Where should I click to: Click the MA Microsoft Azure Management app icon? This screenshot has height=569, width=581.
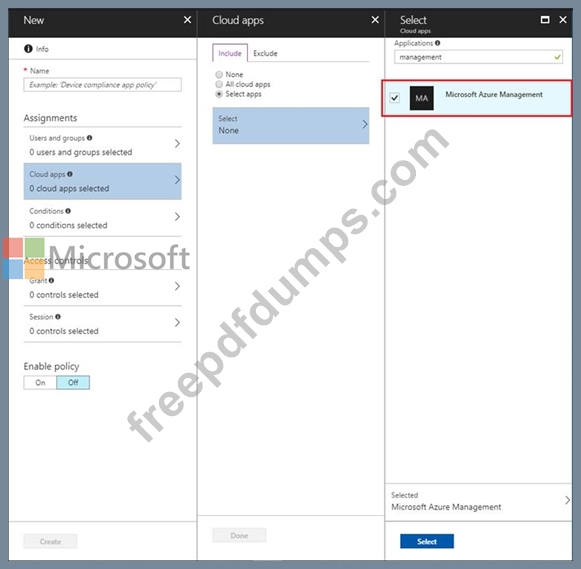(x=422, y=98)
